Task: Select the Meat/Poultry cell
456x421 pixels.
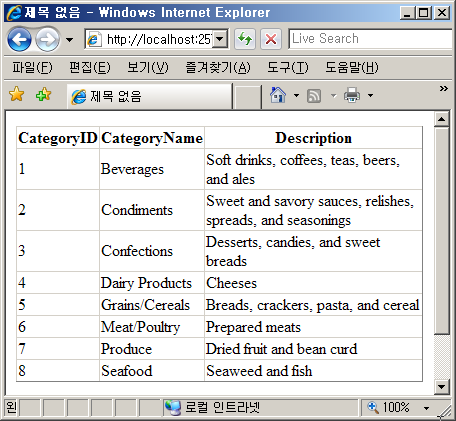Action: pos(152,327)
